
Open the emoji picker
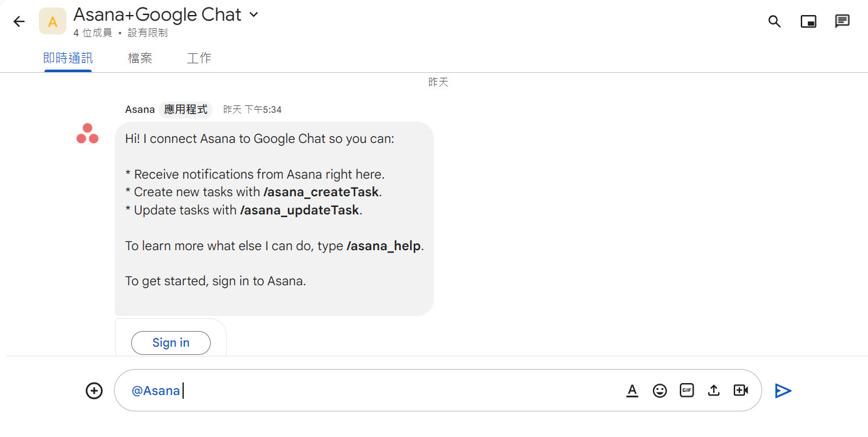660,391
